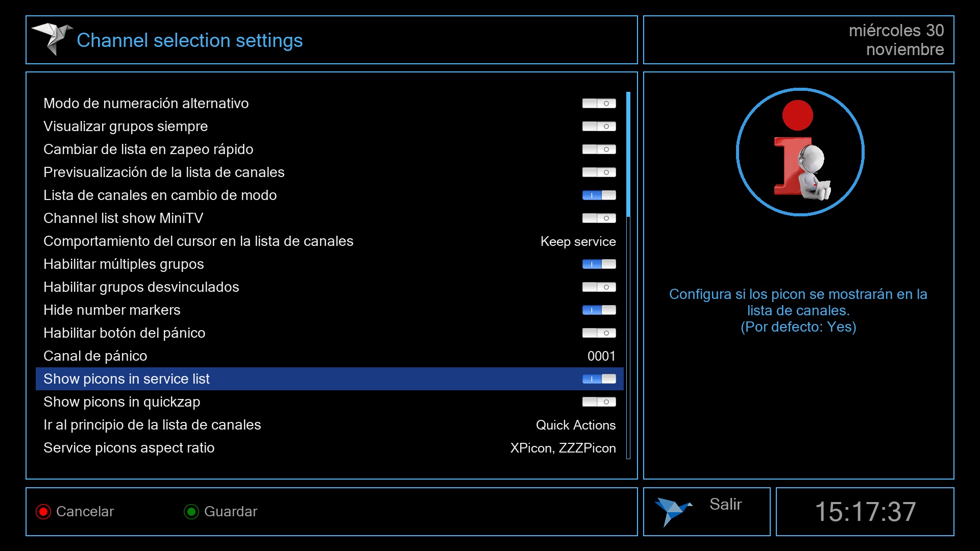The height and width of the screenshot is (551, 980).
Task: Click the red Cancelar circle icon
Action: (x=43, y=512)
